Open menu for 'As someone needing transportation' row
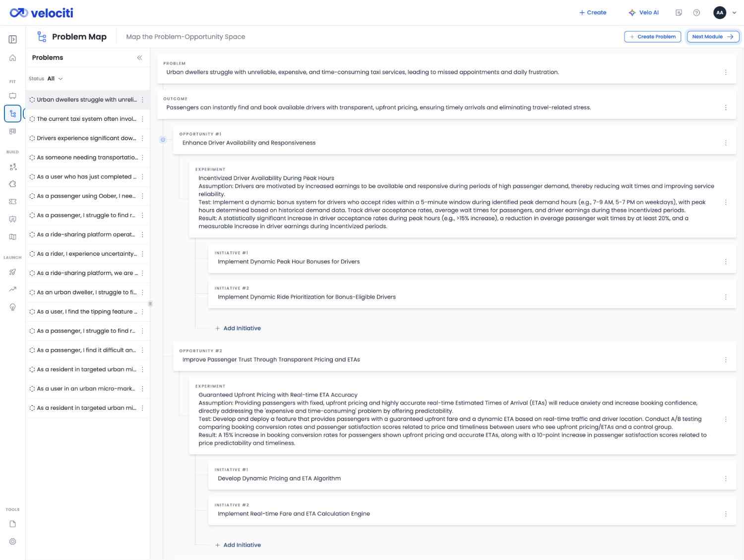The height and width of the screenshot is (560, 744). tap(142, 158)
